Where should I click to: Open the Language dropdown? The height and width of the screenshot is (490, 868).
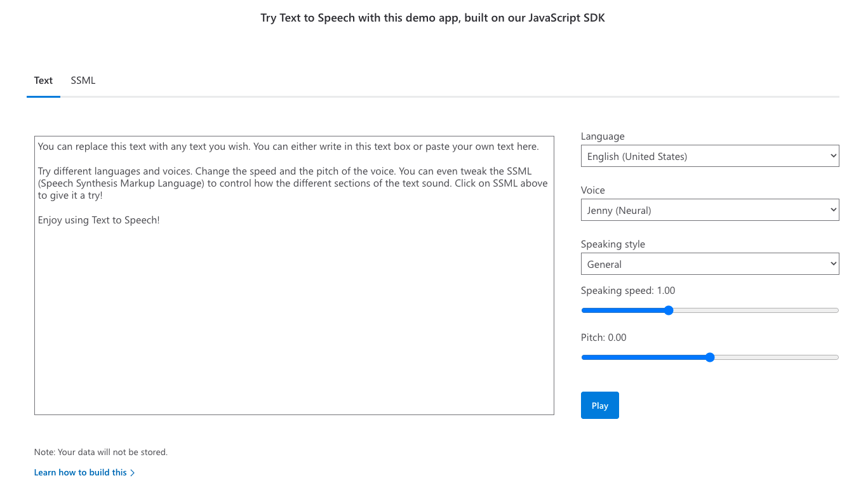(709, 156)
